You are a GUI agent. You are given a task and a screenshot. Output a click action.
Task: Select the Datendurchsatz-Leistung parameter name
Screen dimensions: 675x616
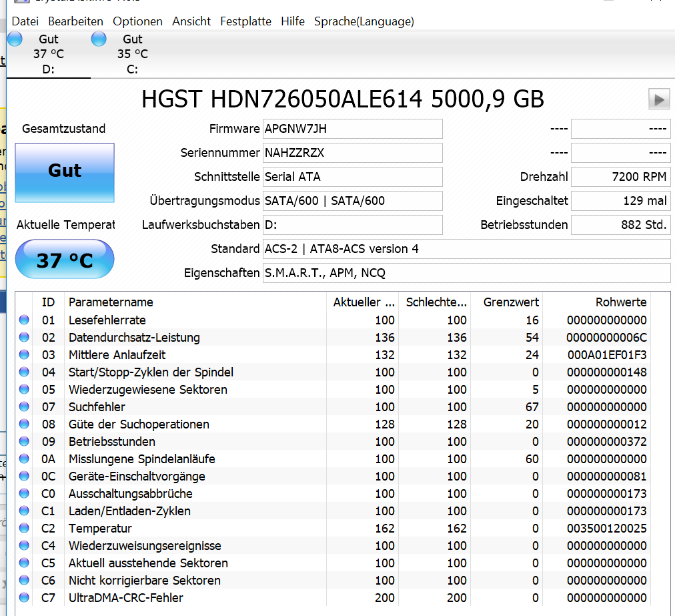pos(134,338)
